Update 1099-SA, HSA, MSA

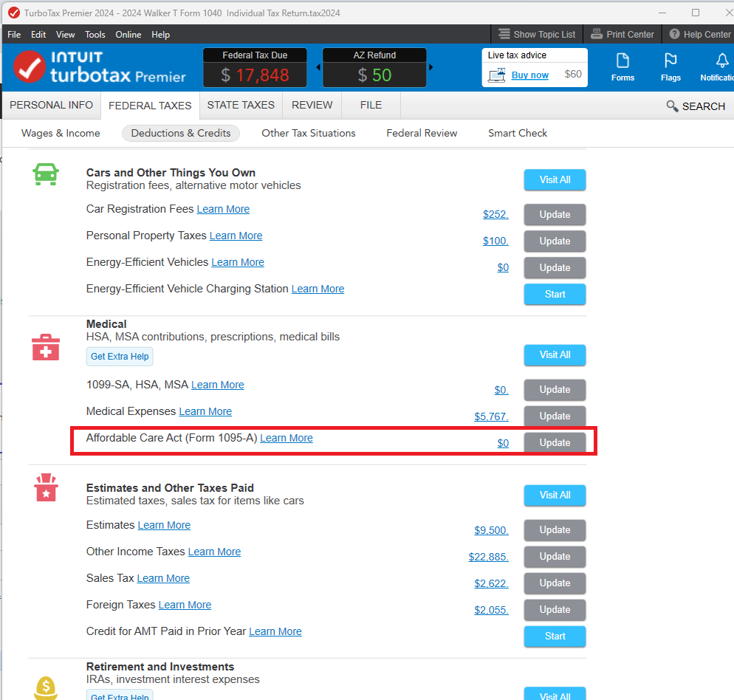(555, 390)
